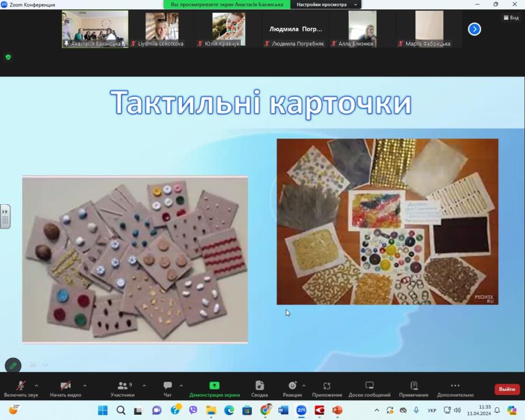Select Liydmila Lokotkova video thumbnail

click(162, 29)
